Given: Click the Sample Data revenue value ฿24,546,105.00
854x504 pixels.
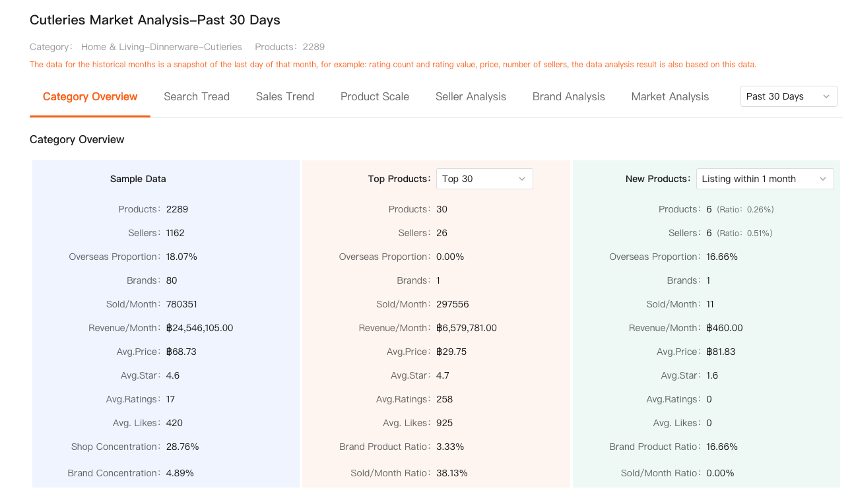Looking at the screenshot, I should pyautogui.click(x=199, y=328).
